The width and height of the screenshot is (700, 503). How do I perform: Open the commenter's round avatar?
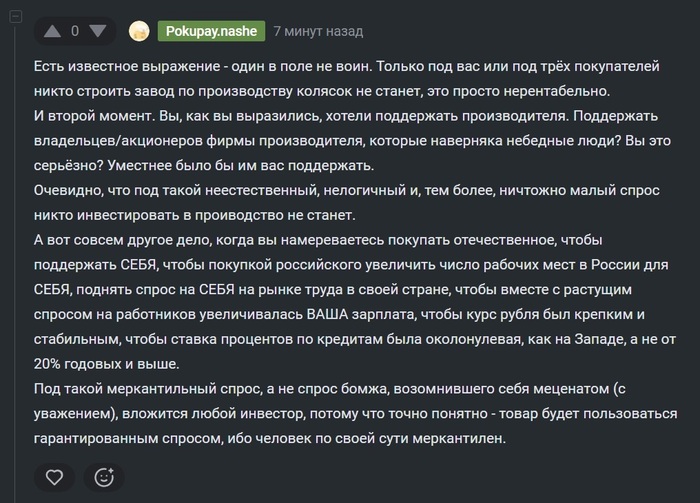[x=141, y=31]
